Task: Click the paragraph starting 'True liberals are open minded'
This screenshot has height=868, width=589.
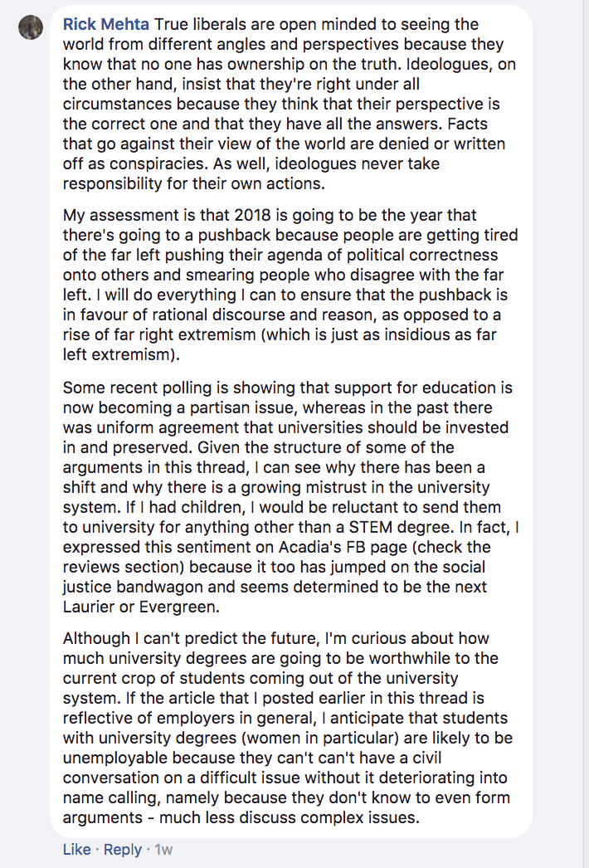Action: [x=290, y=104]
